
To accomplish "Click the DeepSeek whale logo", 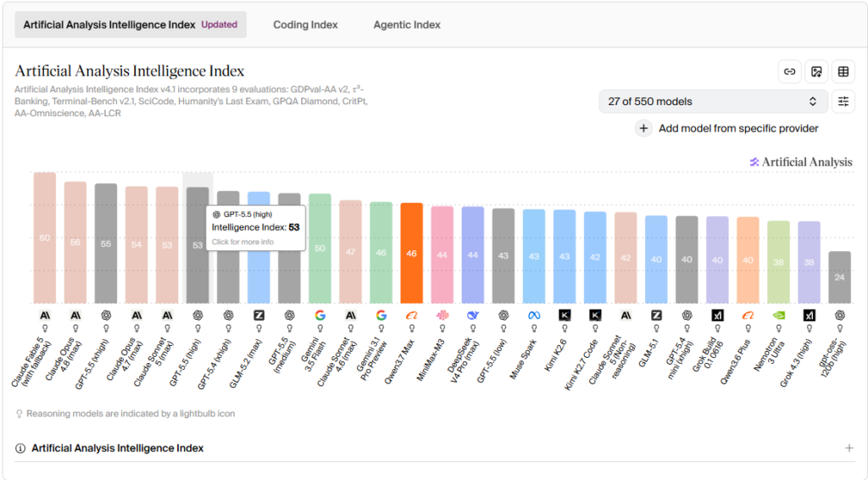I will click(x=473, y=315).
